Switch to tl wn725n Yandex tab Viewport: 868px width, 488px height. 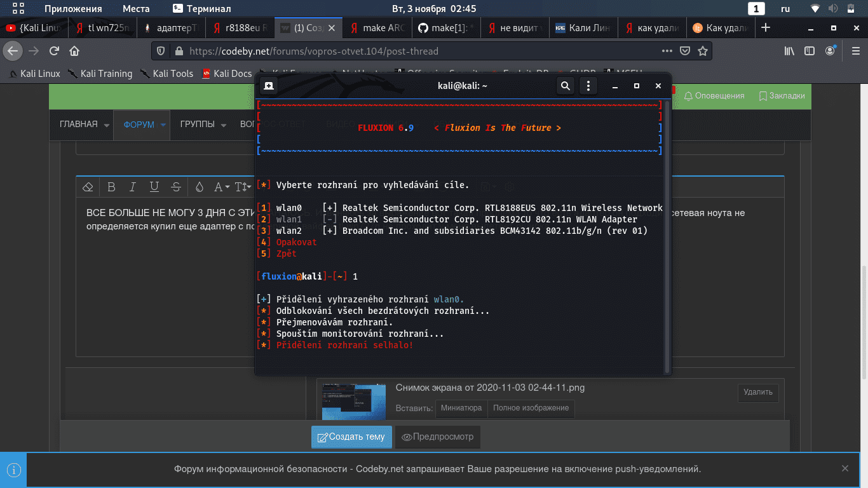(x=101, y=28)
